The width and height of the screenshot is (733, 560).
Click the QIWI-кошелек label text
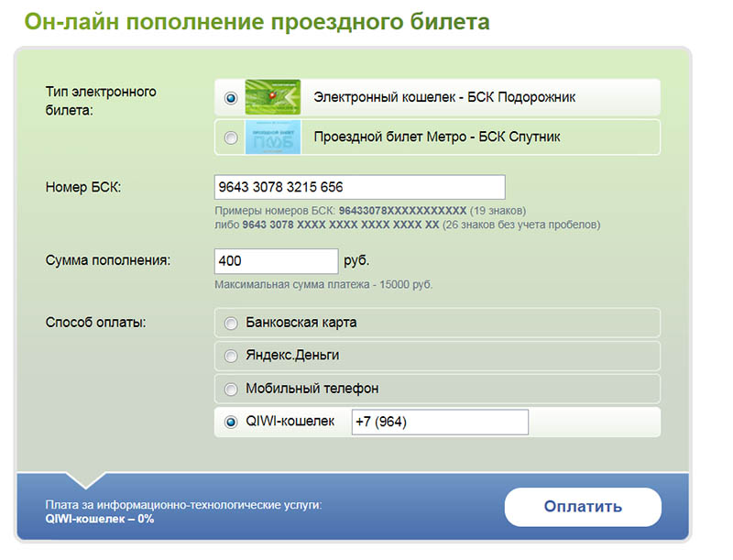pyautogui.click(x=290, y=422)
